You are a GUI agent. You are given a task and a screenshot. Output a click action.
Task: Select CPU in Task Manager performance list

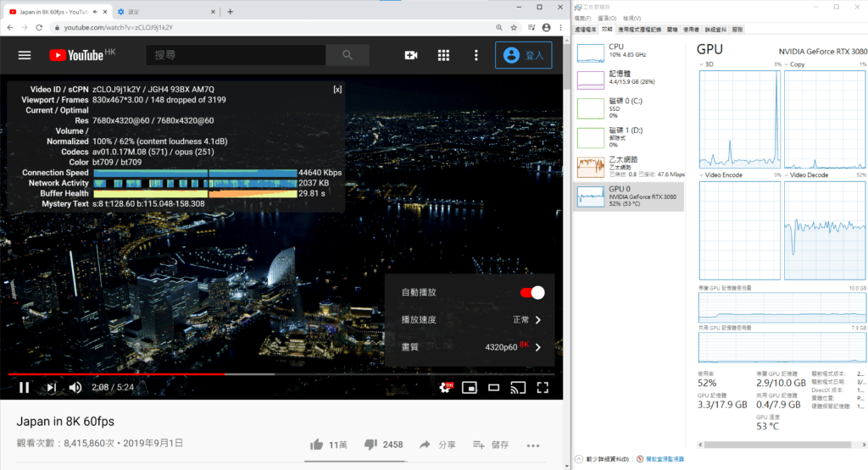tap(629, 52)
